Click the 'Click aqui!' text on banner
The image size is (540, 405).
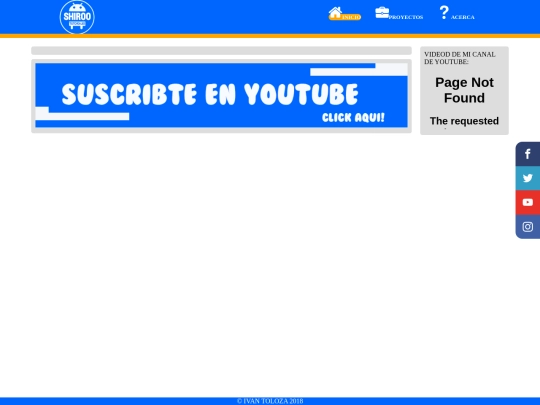[x=353, y=118]
